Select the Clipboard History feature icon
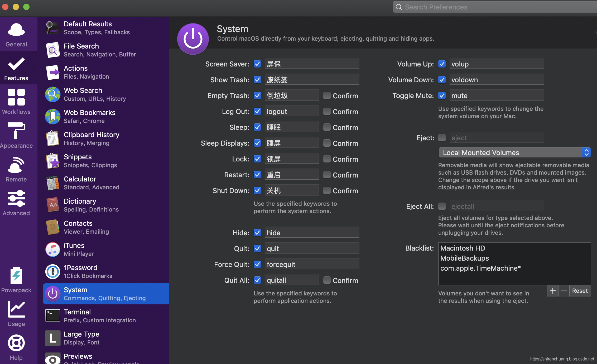Image resolution: width=597 pixels, height=364 pixels. click(53, 139)
